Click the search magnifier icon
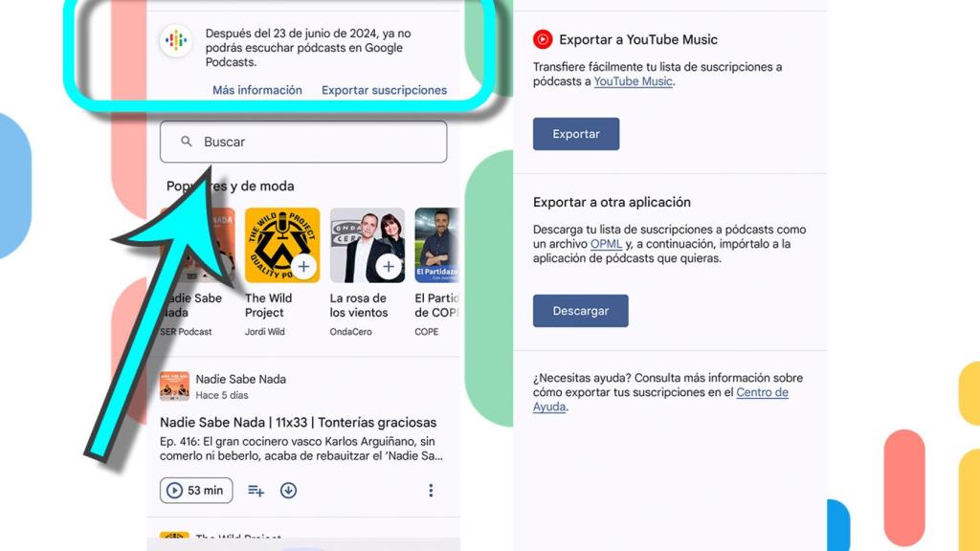The image size is (980, 551). click(187, 142)
